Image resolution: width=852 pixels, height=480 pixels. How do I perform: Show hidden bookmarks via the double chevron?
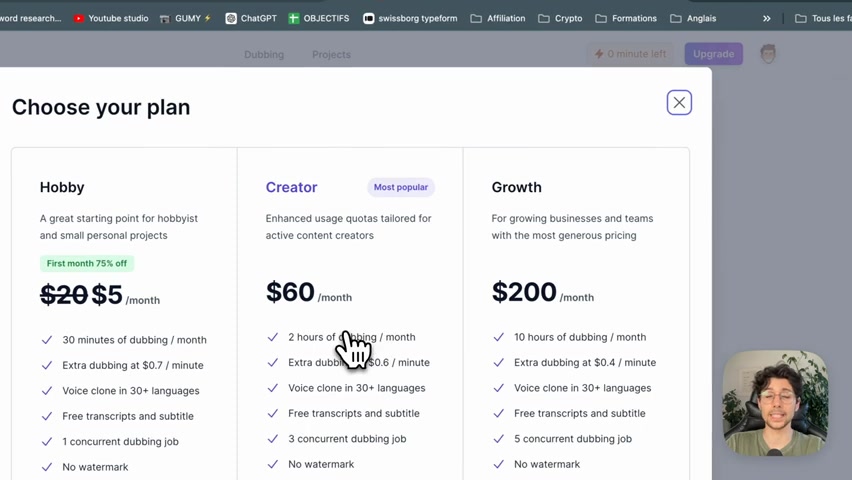[x=767, y=18]
